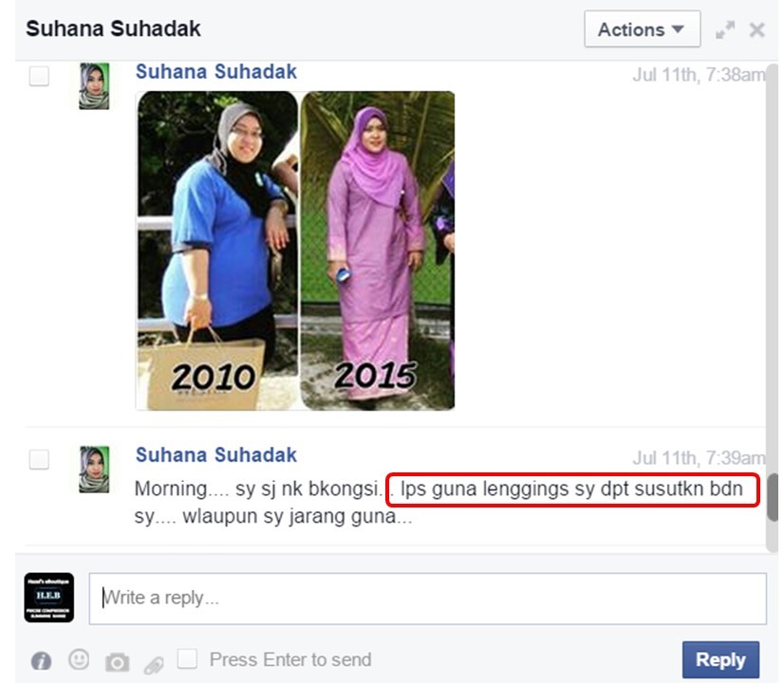Open the 2010 and 2015 comparison photo
Viewport: 784px width, 683px height.
point(295,250)
